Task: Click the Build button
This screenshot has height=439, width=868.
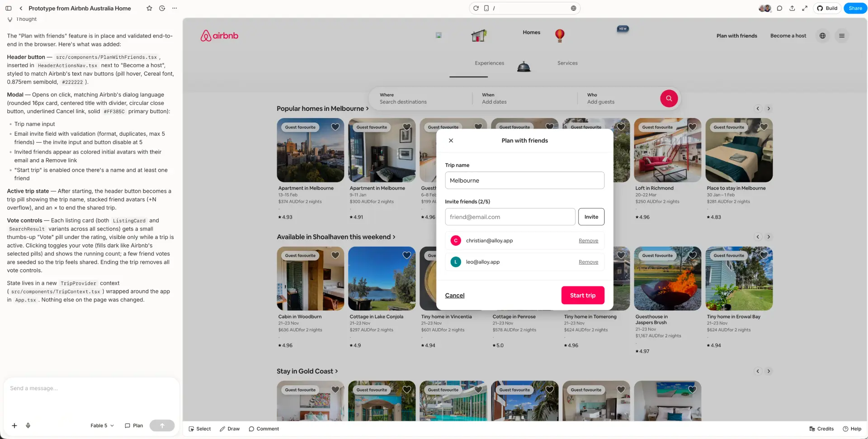Action: (x=827, y=8)
